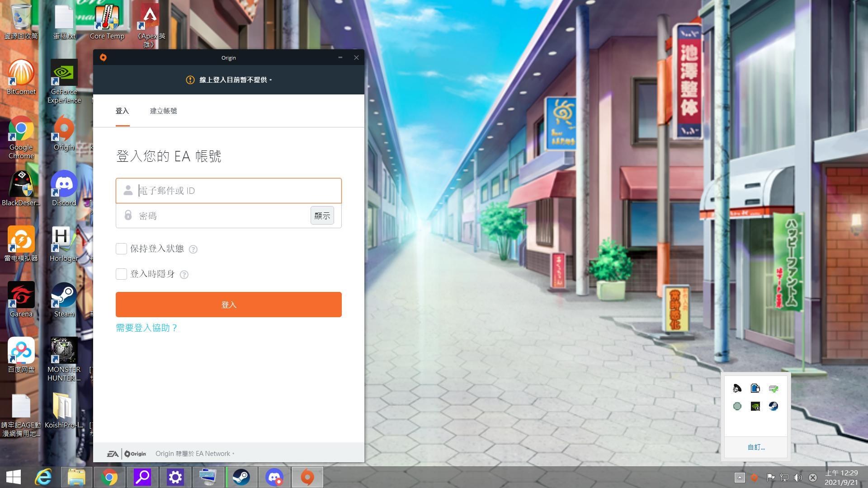868x488 pixels.
Task: Open Internet Explorer from the taskbar
Action: tap(44, 477)
